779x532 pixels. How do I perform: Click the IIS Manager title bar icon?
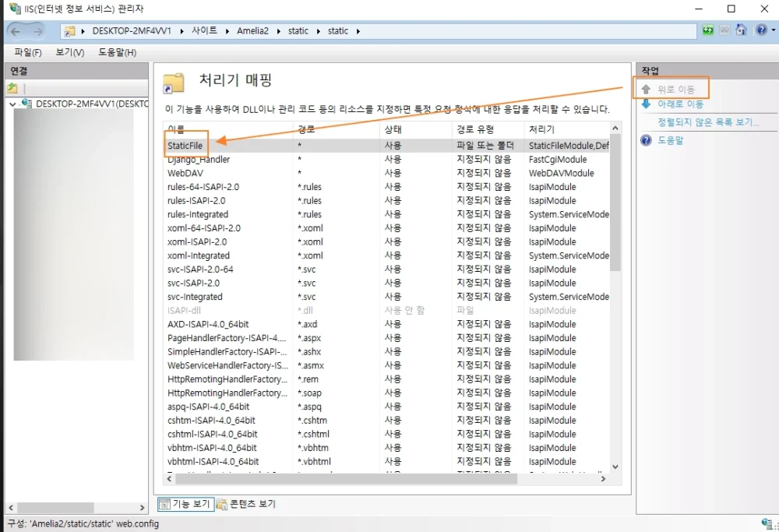pos(15,9)
